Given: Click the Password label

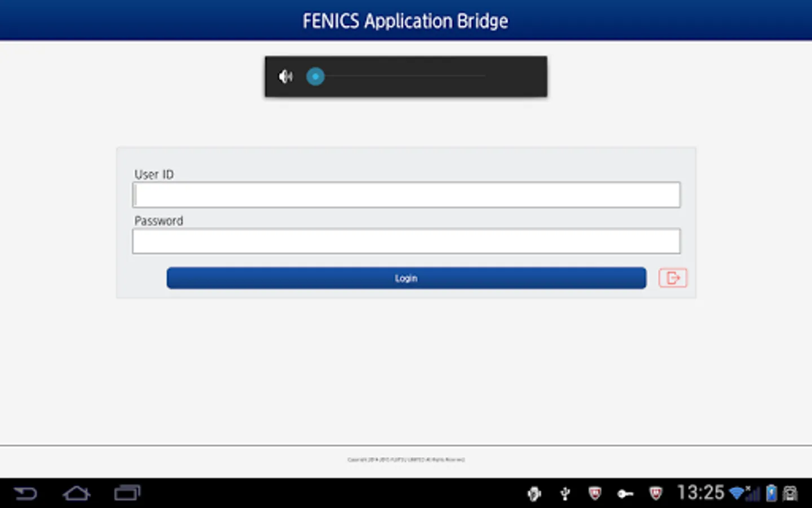Looking at the screenshot, I should (x=158, y=221).
